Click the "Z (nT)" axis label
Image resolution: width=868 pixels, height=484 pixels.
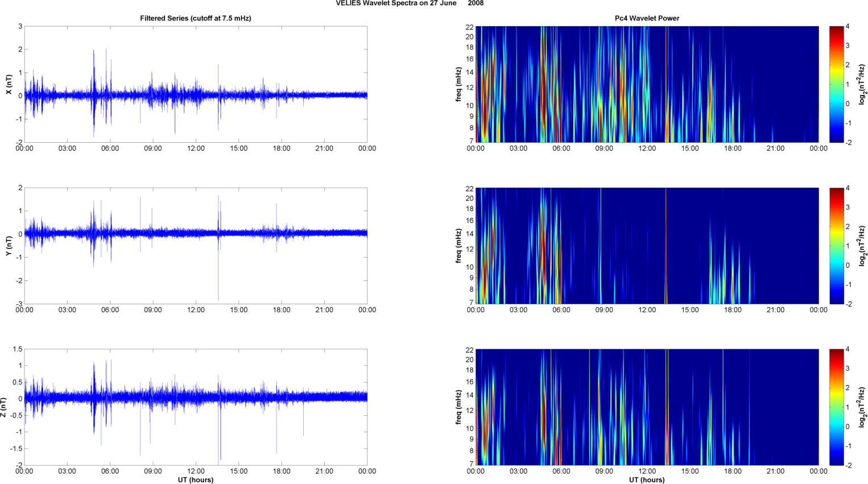(x=5, y=407)
